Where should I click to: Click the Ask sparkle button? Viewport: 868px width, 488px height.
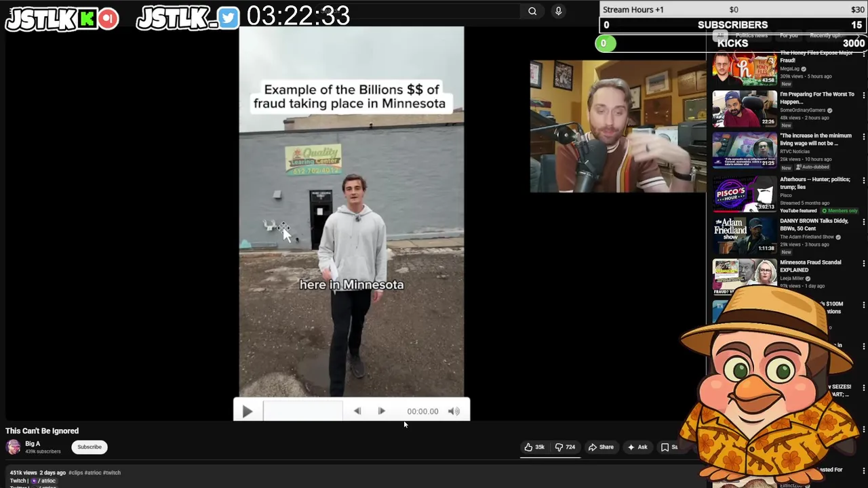(637, 447)
